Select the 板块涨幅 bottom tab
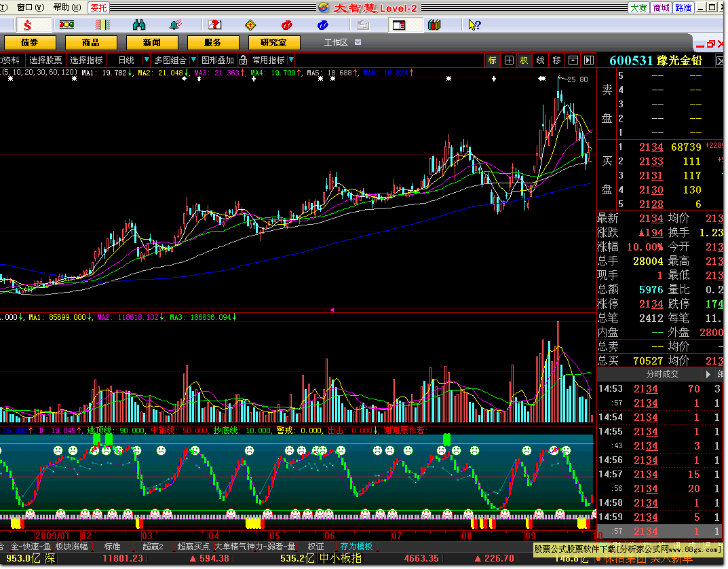This screenshot has width=728, height=569. pos(71,547)
